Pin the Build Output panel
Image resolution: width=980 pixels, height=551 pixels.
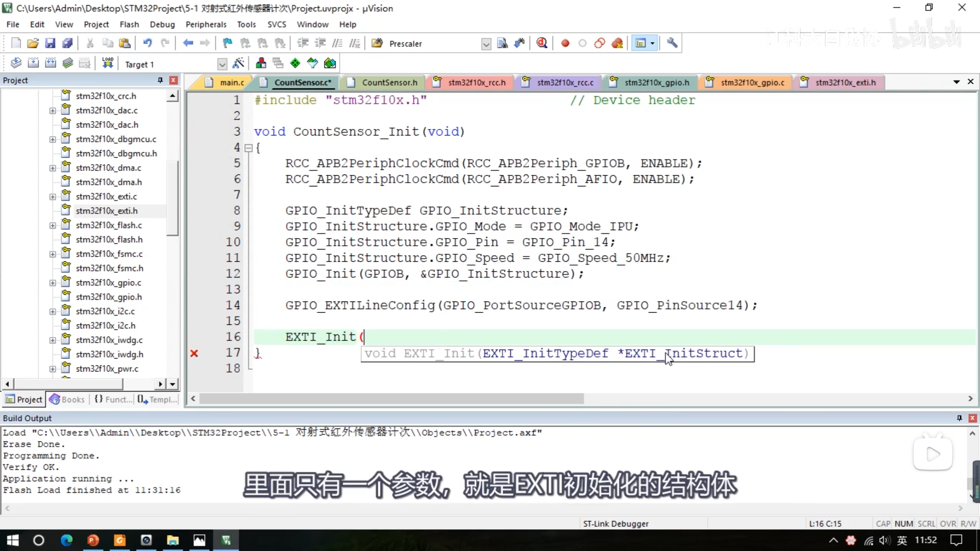click(x=959, y=418)
